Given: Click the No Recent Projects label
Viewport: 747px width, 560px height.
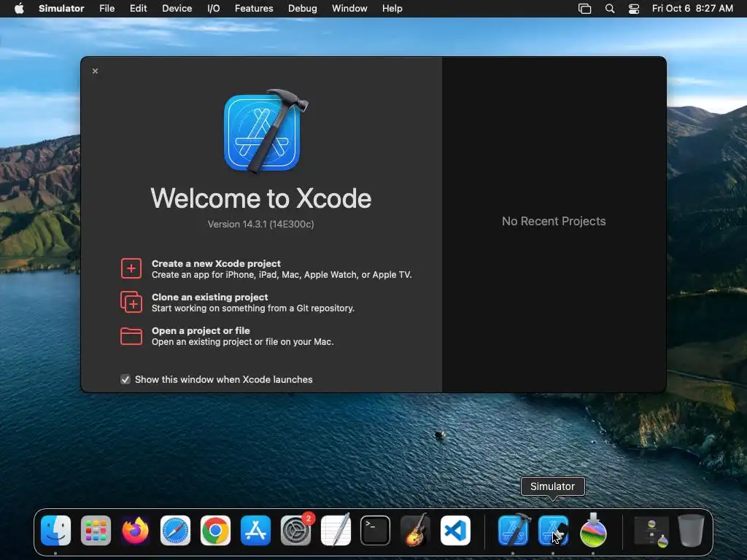Looking at the screenshot, I should tap(554, 221).
